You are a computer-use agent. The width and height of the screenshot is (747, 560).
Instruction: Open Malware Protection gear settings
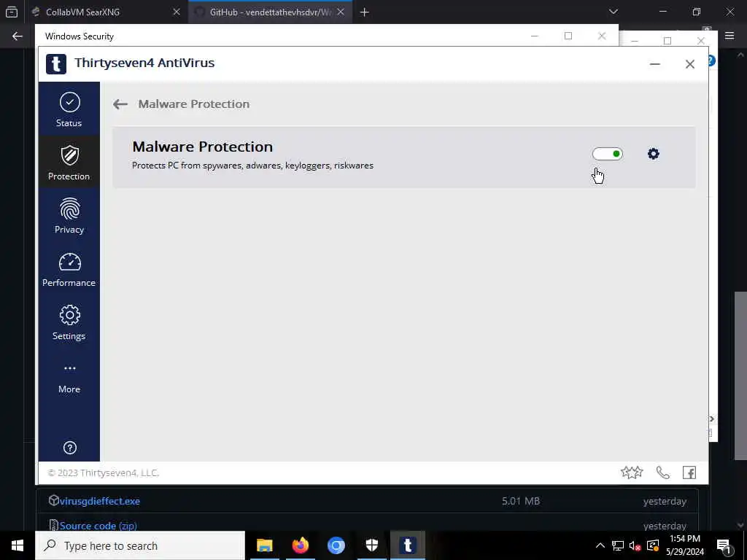[653, 154]
